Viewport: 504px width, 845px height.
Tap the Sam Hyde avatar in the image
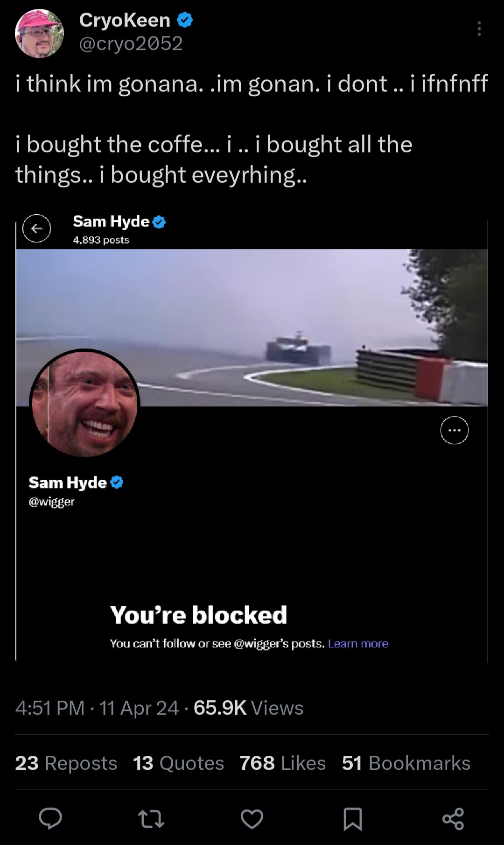click(84, 404)
